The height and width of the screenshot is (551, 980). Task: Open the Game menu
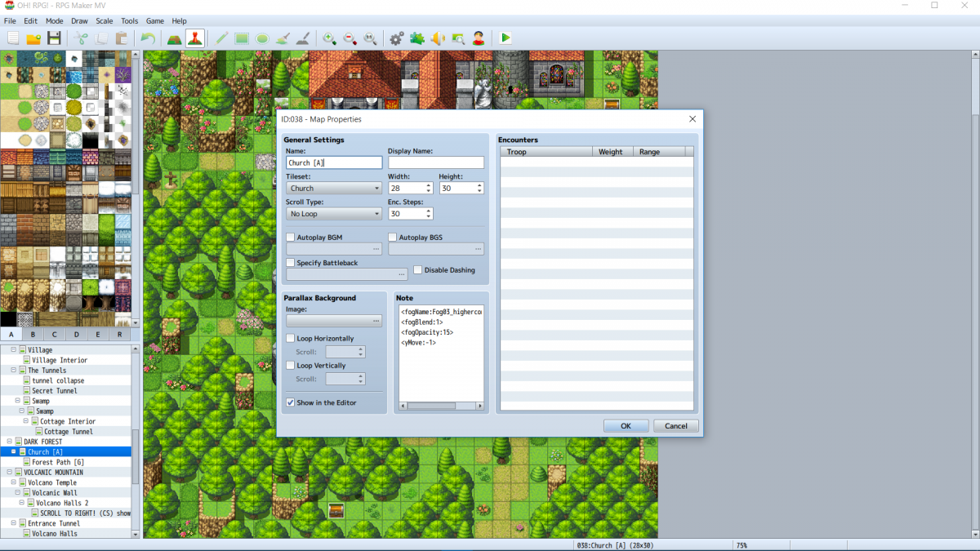[x=154, y=20]
